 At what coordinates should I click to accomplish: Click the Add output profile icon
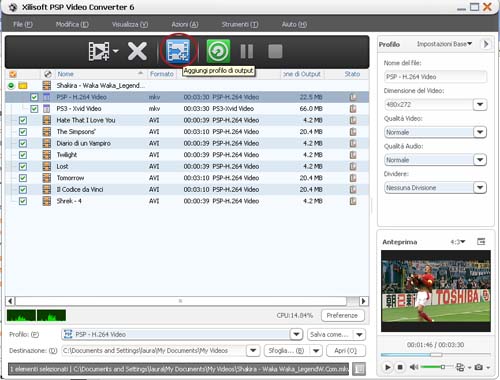tap(178, 51)
